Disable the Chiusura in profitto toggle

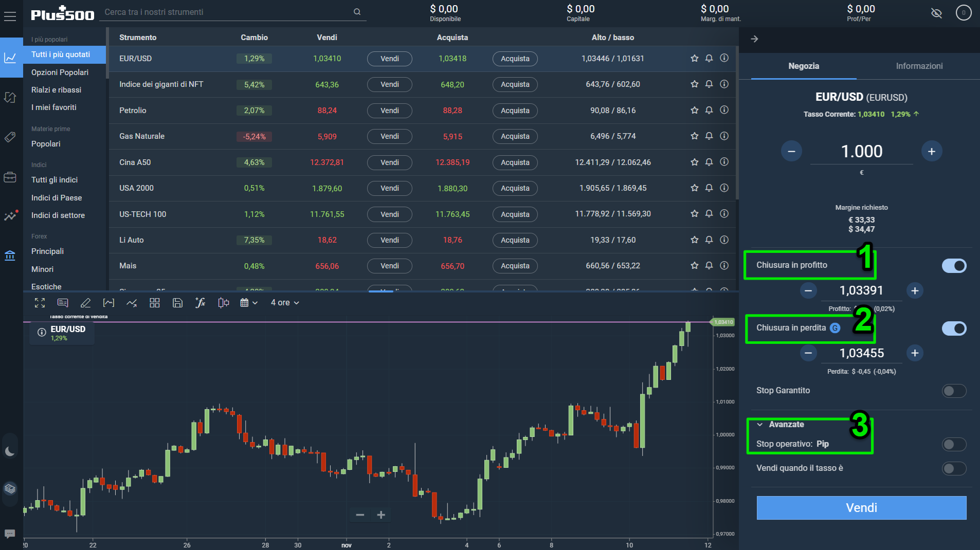954,266
